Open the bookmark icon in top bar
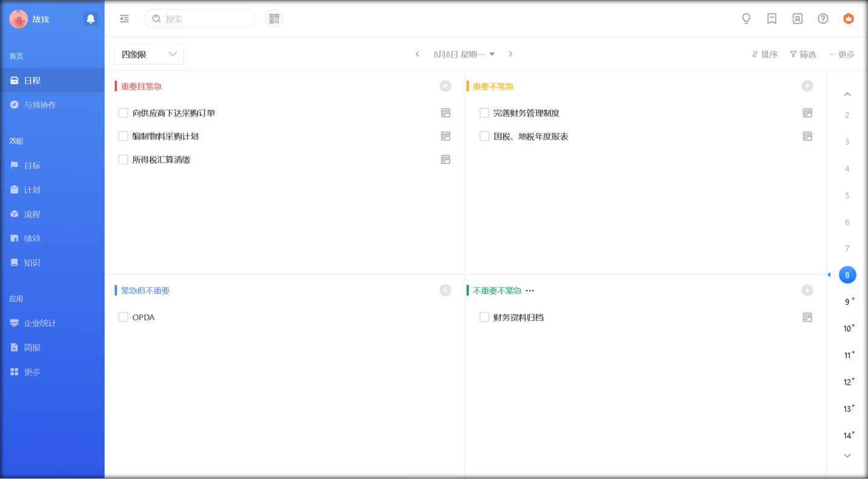 772,19
